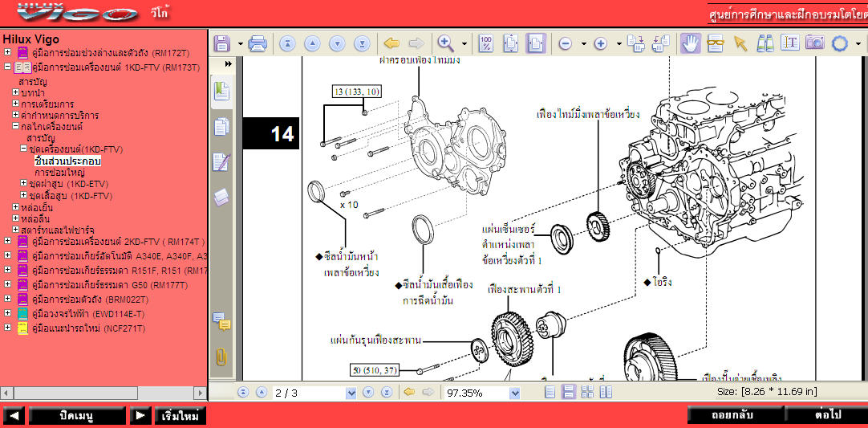This screenshot has width=868, height=428.
Task: Collapse the กลไกเครื่องยนต์ tree node
Action: [15, 126]
